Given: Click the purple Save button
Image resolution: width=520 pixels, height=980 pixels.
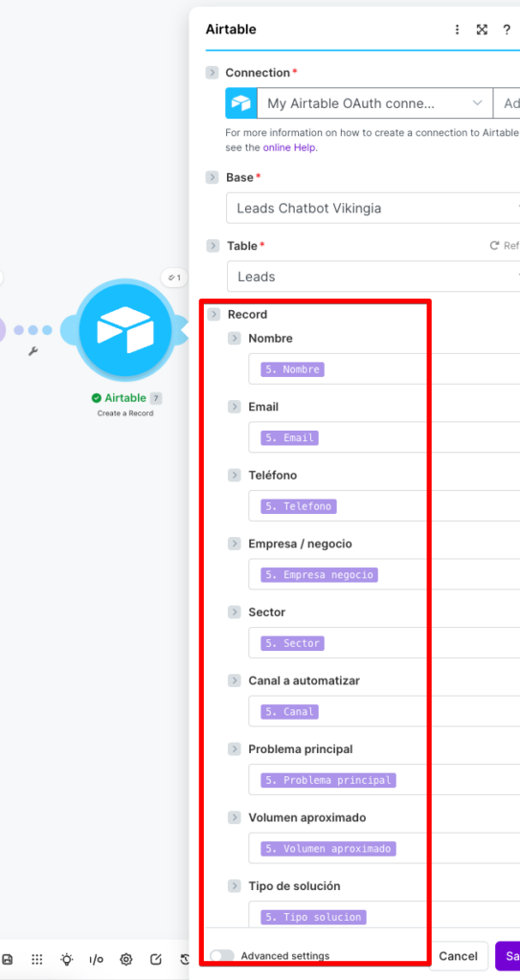Looking at the screenshot, I should tap(509, 956).
